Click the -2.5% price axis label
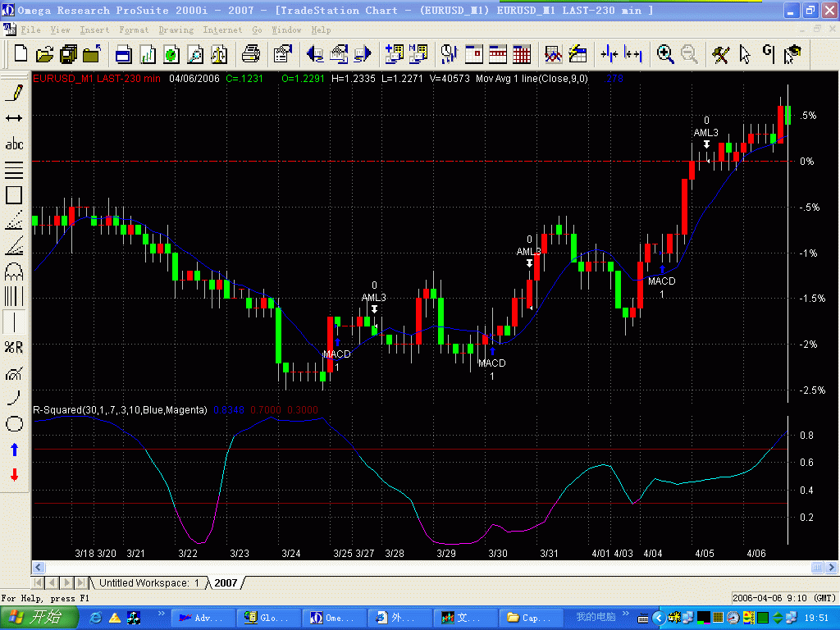840x630 pixels. [812, 390]
